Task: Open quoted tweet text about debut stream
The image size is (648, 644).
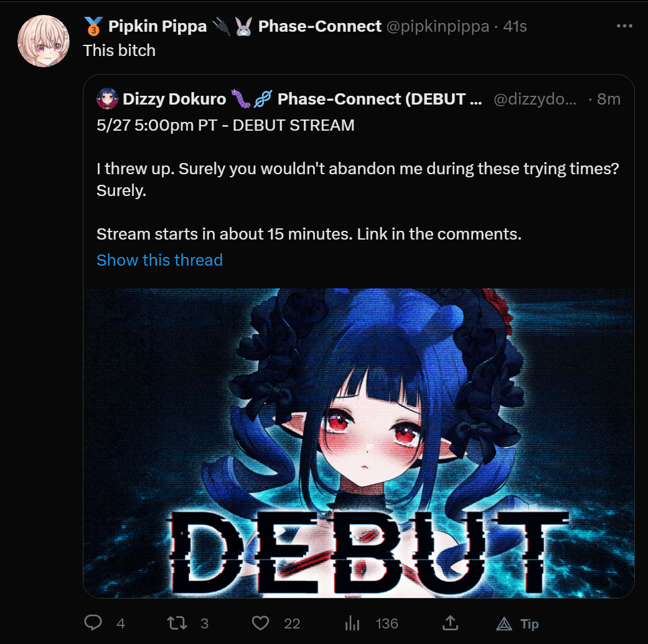Action: click(x=358, y=179)
